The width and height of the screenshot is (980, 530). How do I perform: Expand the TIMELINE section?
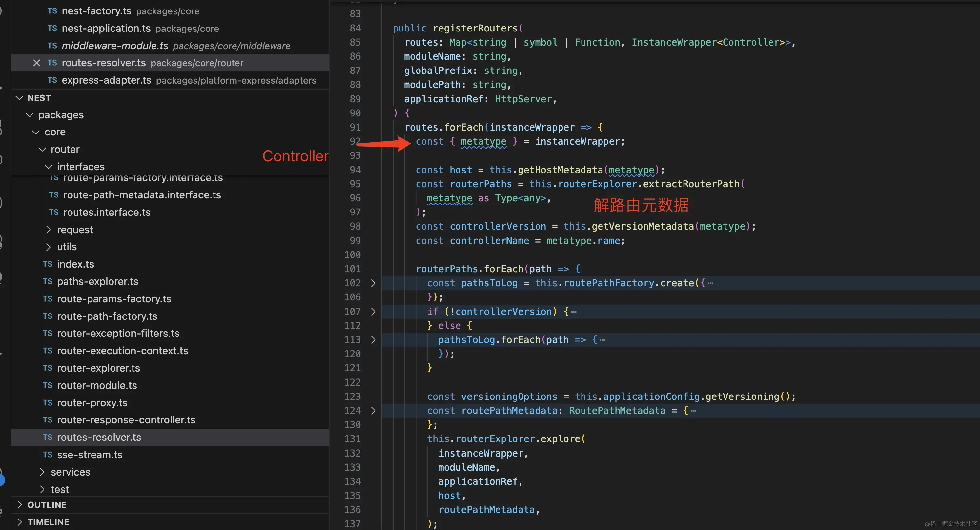48,522
